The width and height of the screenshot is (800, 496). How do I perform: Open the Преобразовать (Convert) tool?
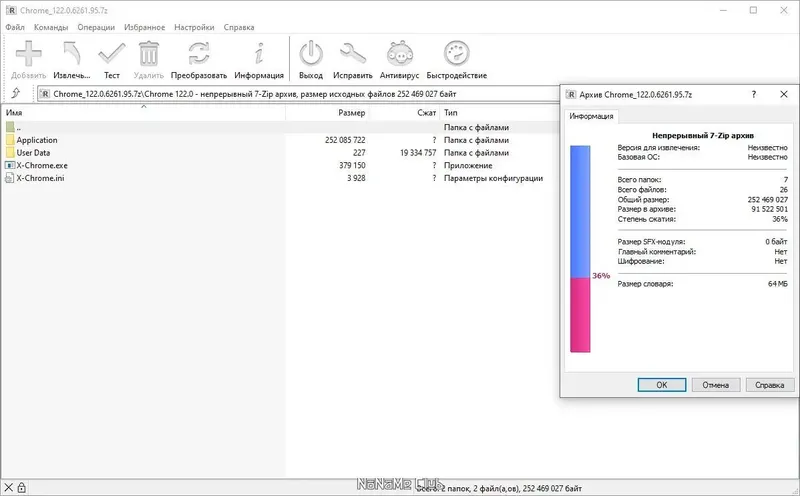click(x=198, y=54)
